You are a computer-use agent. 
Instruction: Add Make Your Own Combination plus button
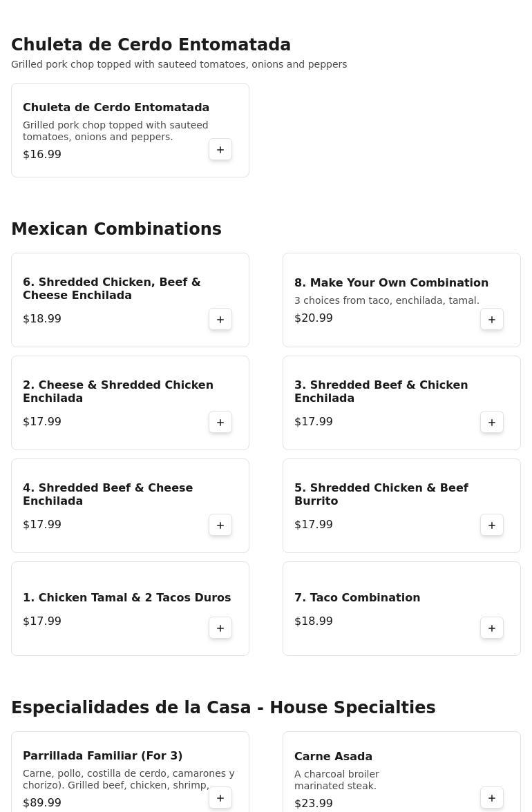click(x=492, y=320)
